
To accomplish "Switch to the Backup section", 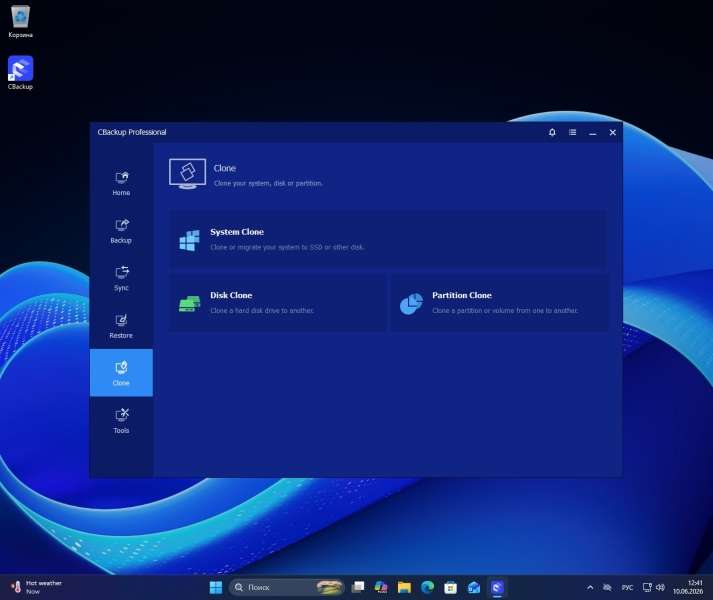I will click(121, 231).
